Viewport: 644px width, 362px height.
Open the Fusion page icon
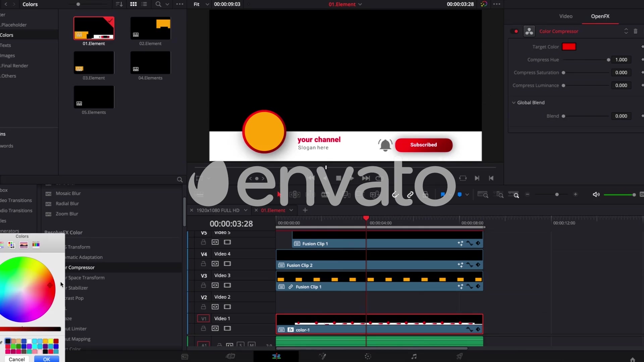coord(322,356)
